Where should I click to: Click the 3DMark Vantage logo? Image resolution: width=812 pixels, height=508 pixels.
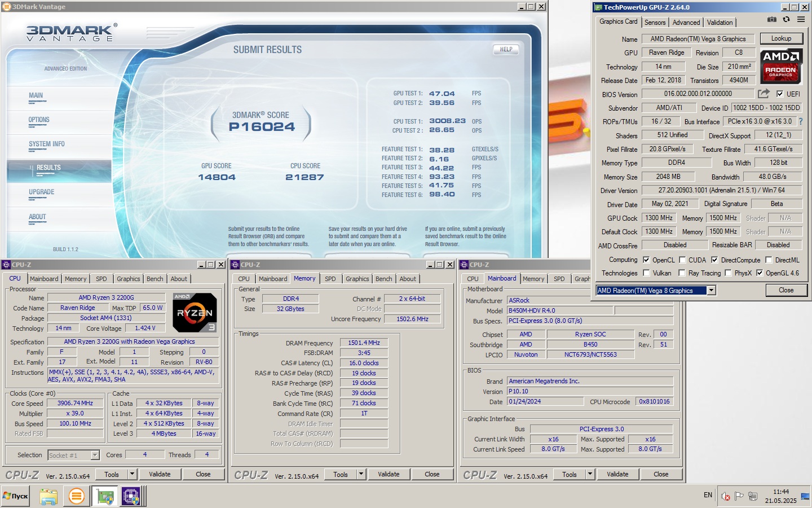(72, 33)
